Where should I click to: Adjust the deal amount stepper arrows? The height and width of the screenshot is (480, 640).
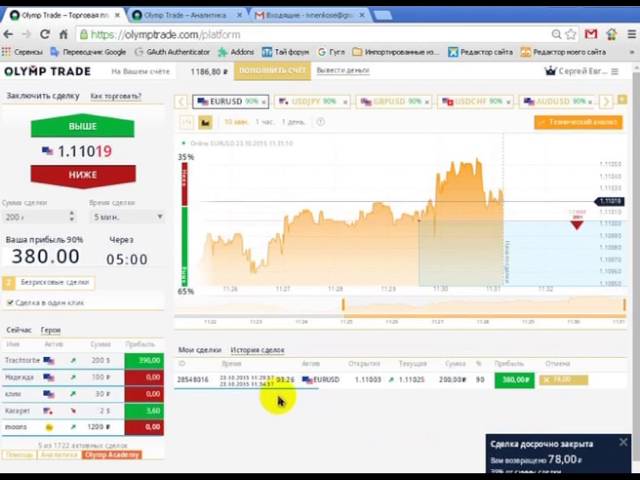[71, 217]
